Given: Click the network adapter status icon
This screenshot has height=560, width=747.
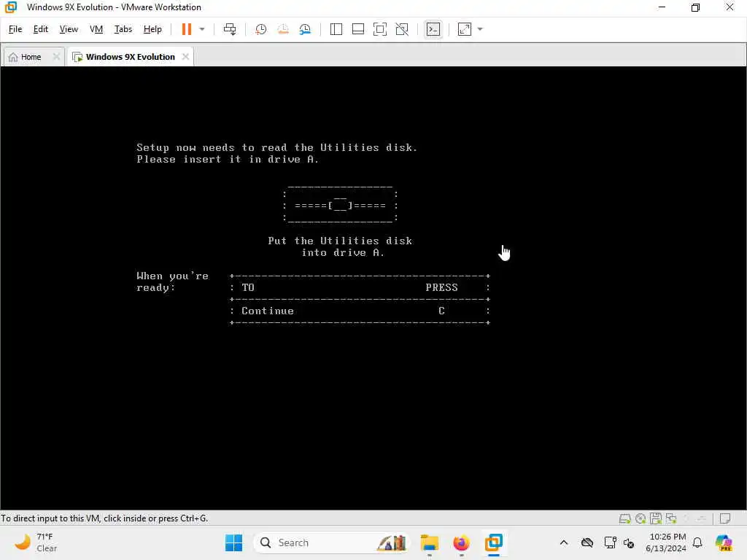Looking at the screenshot, I should (671, 518).
